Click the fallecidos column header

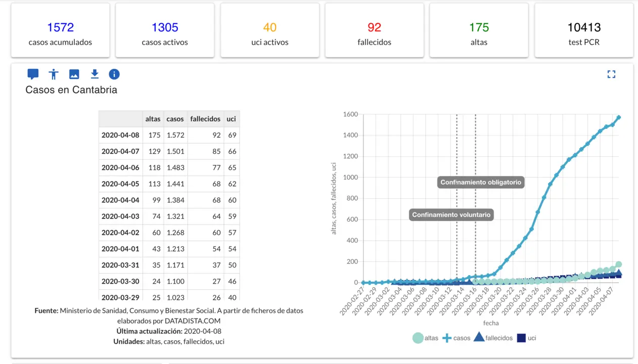pyautogui.click(x=205, y=119)
